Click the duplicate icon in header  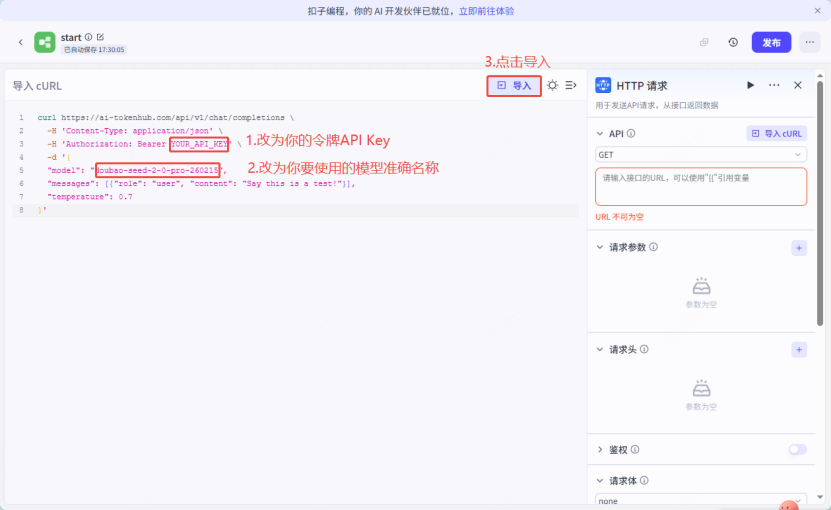(704, 42)
